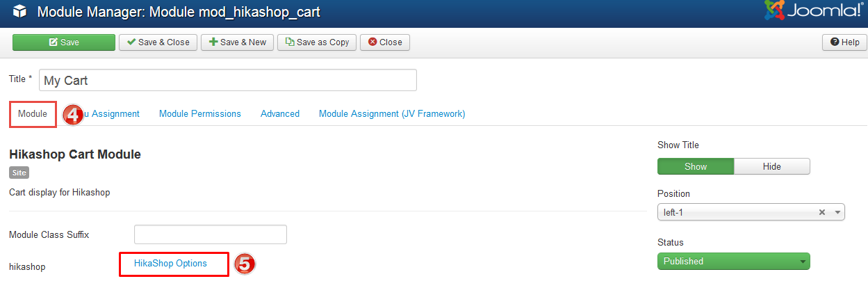
Task: Click the Hikashop Cart Module heading
Action: tap(75, 154)
